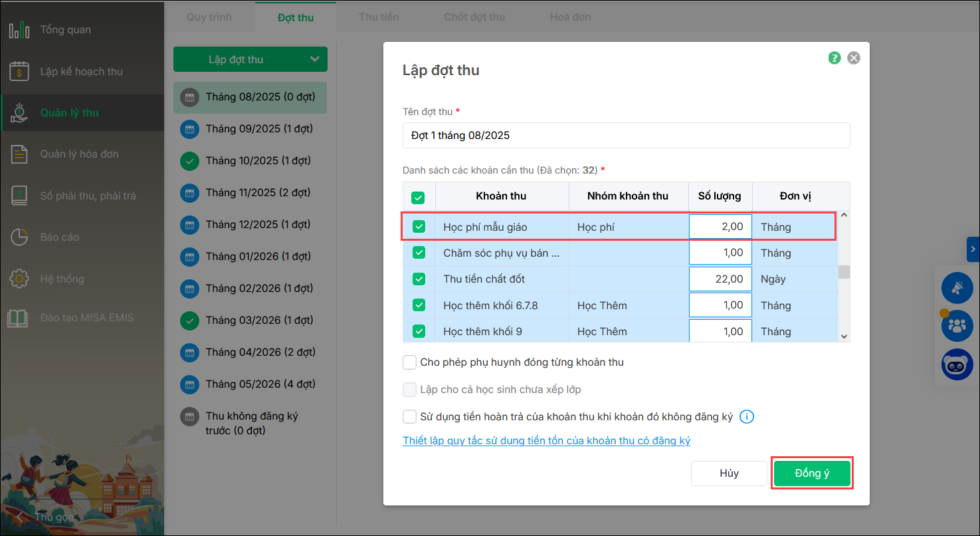Expand the Lập đợt thu dropdown arrow
980x536 pixels.
tap(315, 59)
